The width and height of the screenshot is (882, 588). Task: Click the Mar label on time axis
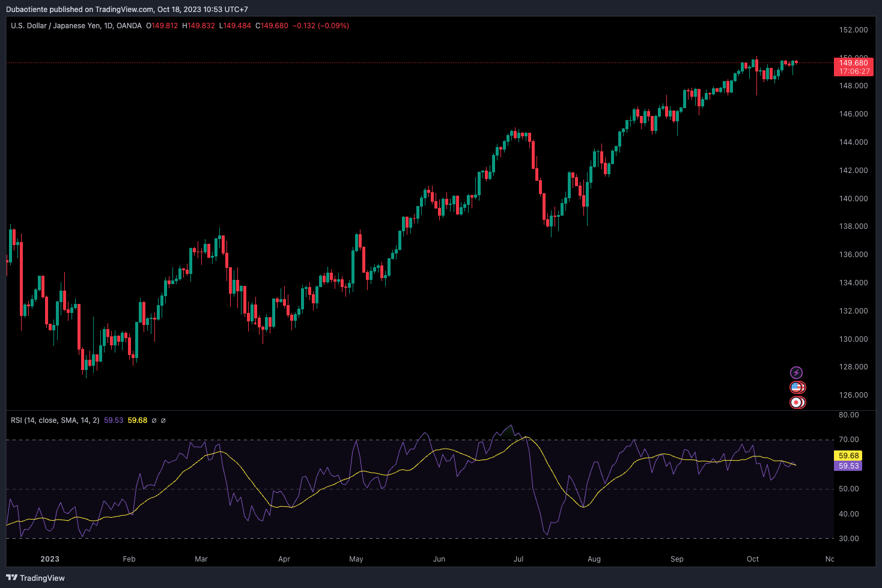pyautogui.click(x=201, y=559)
